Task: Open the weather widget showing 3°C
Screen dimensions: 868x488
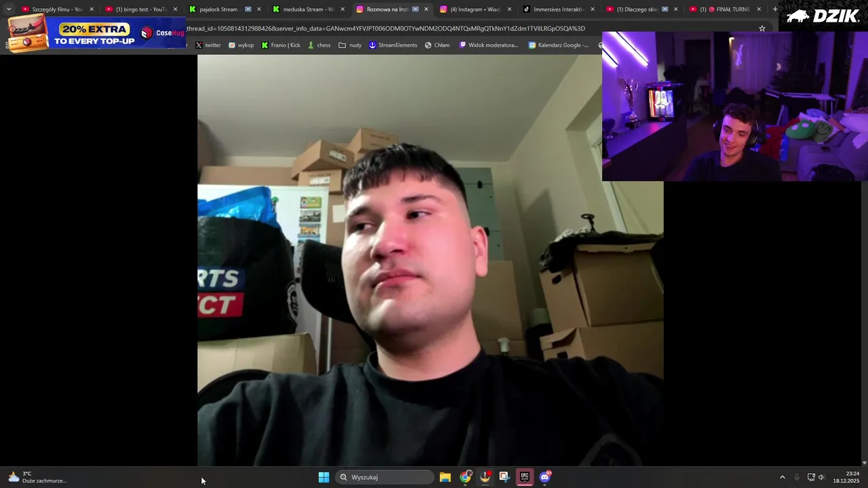Action: pos(37,477)
